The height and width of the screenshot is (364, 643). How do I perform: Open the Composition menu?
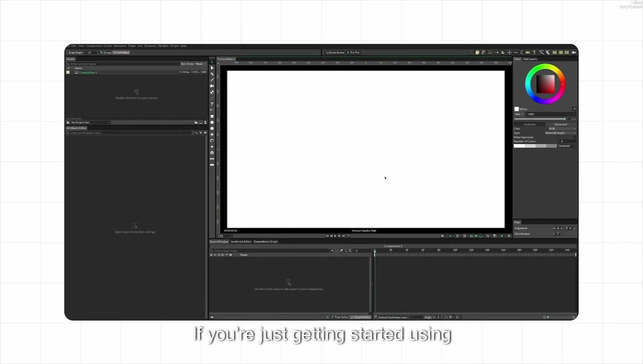(94, 46)
